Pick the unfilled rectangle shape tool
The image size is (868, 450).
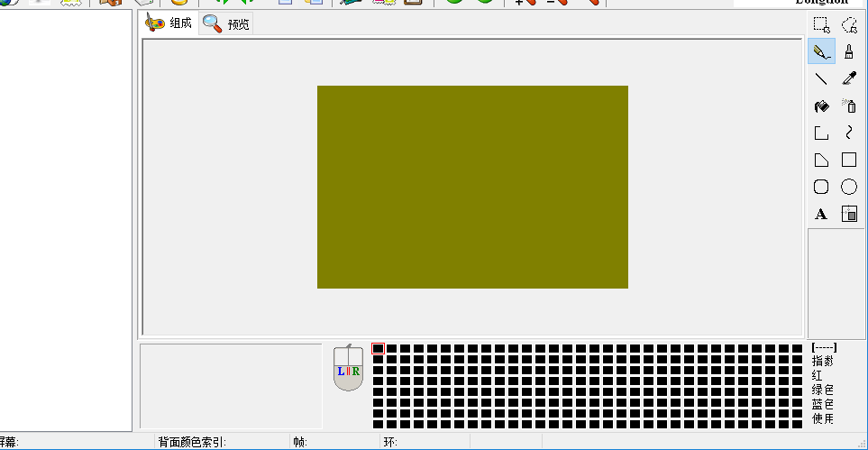click(x=848, y=161)
